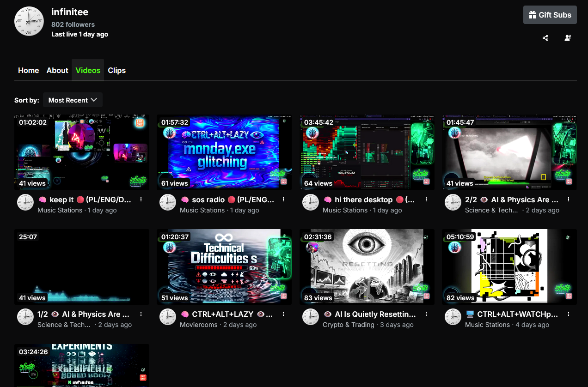The width and height of the screenshot is (588, 387).
Task: Click channel avatar beside 'CTRL+ALT+LAZY' title
Action: 168,317
